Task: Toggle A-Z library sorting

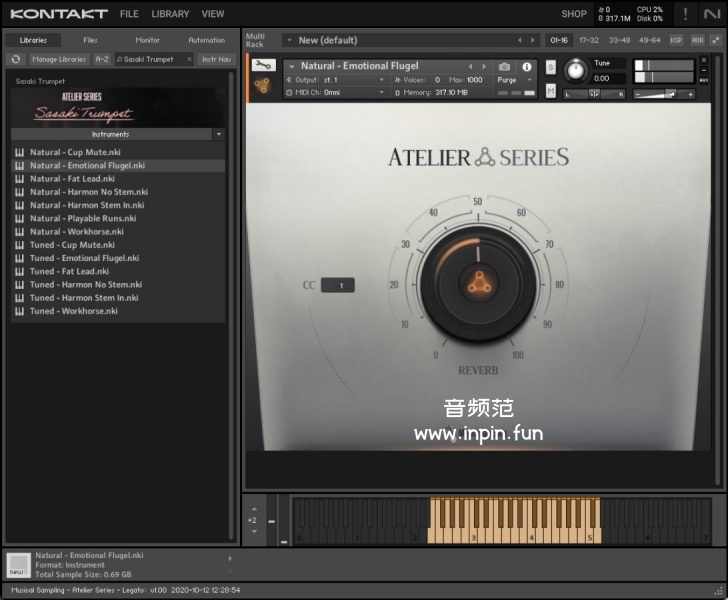Action: pos(102,59)
